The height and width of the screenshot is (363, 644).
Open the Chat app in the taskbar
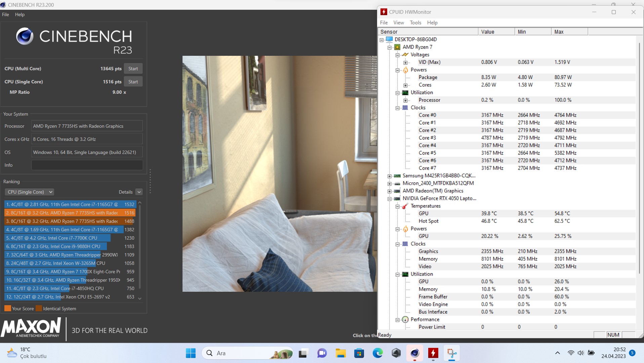coord(322,353)
